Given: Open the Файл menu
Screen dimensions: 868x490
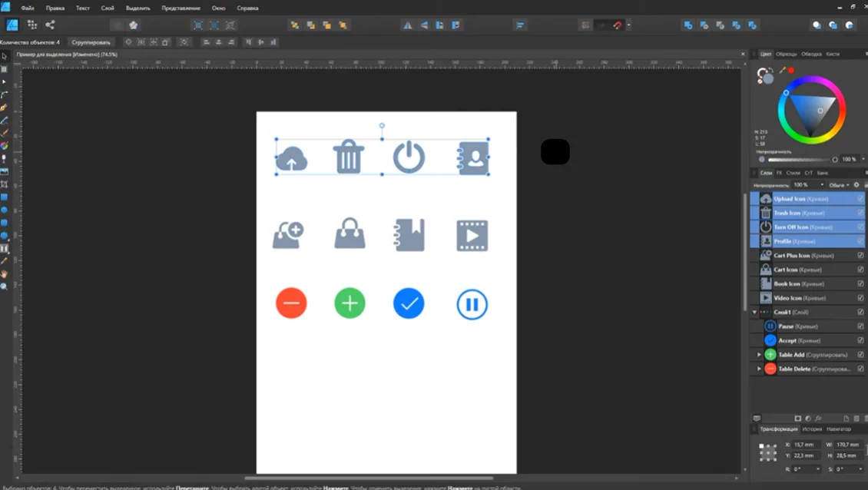Looking at the screenshot, I should tap(27, 8).
